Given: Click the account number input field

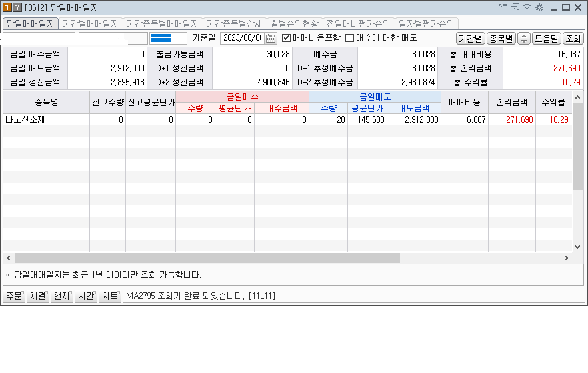Looking at the screenshot, I should pyautogui.click(x=75, y=38).
